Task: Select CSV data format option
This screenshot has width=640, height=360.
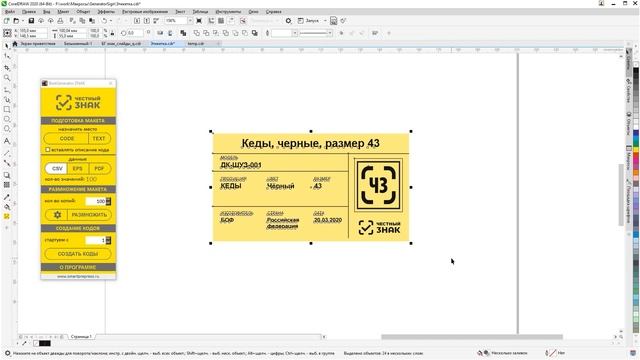Action: coord(57,168)
